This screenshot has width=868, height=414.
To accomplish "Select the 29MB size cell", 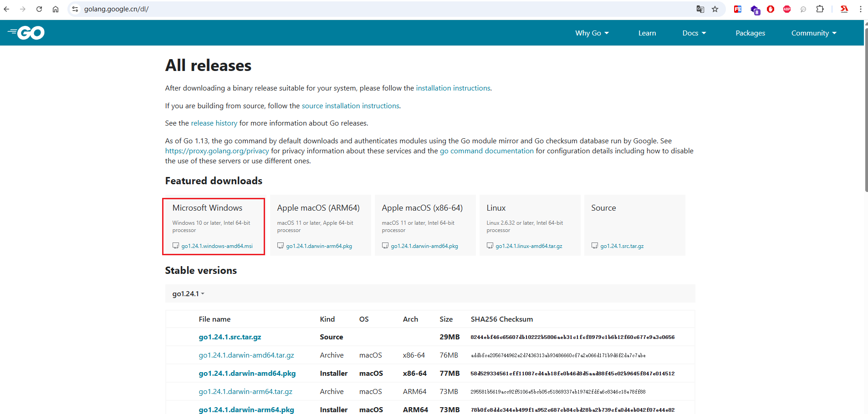I will [x=449, y=337].
